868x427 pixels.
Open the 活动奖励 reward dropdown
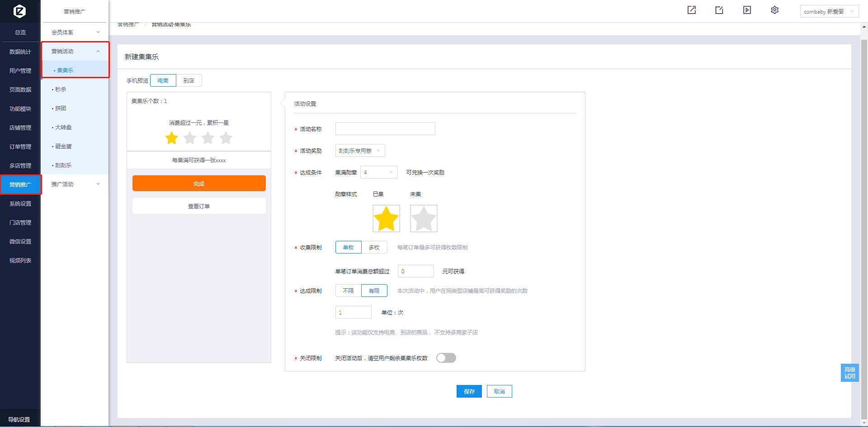click(360, 151)
